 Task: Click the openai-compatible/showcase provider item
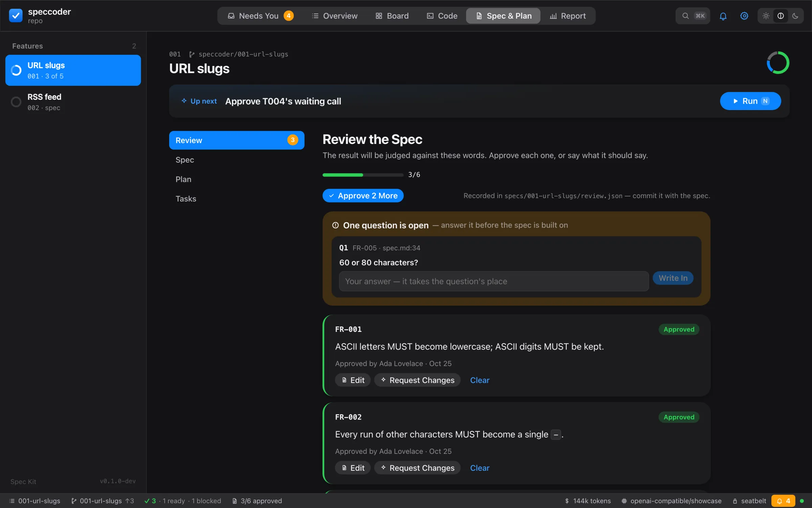pos(671,501)
